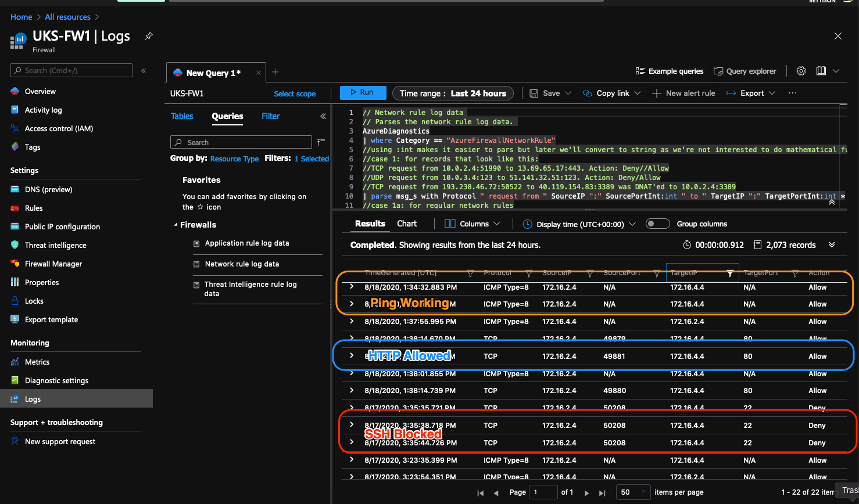Open Example queries

(669, 71)
